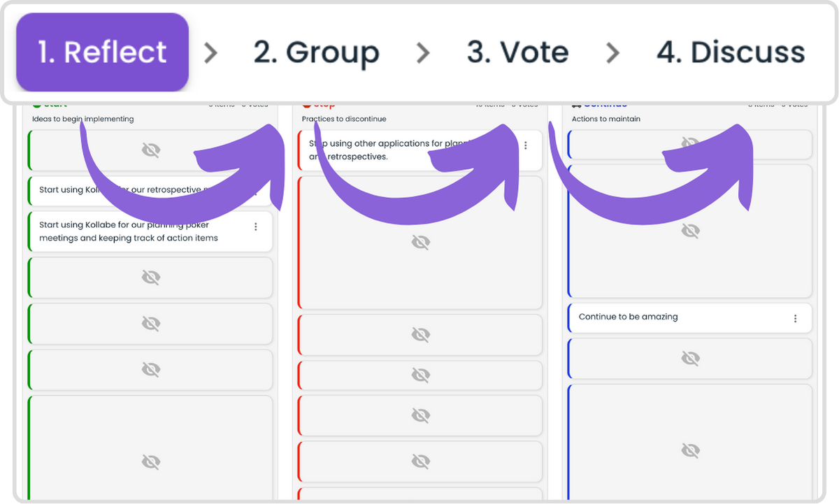Viewport: 839px width, 504px height.
Task: Click the chevron between Group and Vote
Action: [x=422, y=52]
